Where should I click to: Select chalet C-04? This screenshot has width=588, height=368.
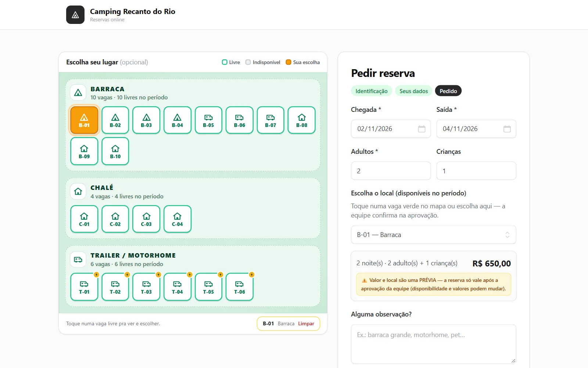[178, 219]
